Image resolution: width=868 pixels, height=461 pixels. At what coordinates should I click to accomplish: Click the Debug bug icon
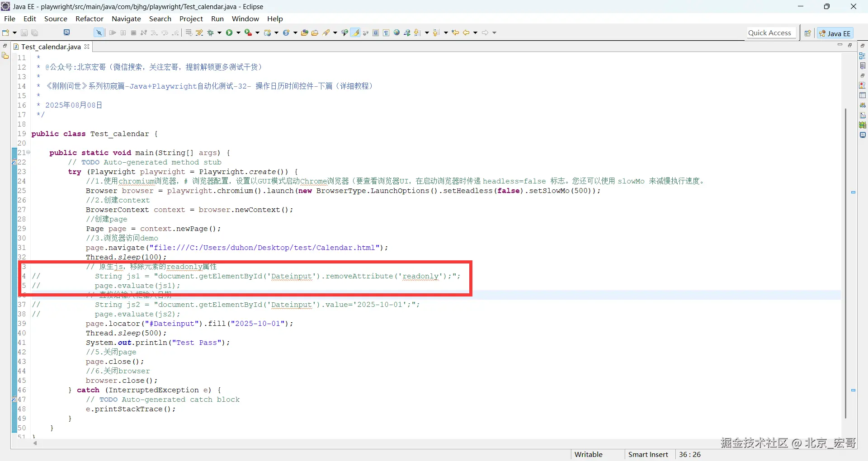[210, 33]
